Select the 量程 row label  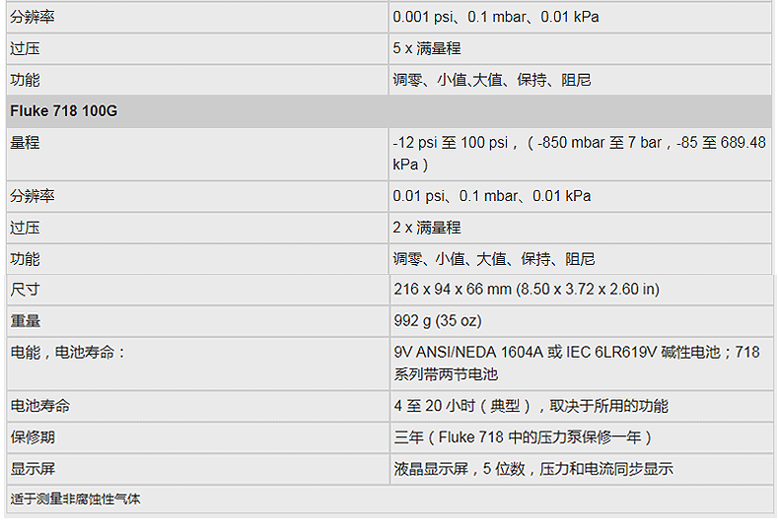pyautogui.click(x=25, y=143)
